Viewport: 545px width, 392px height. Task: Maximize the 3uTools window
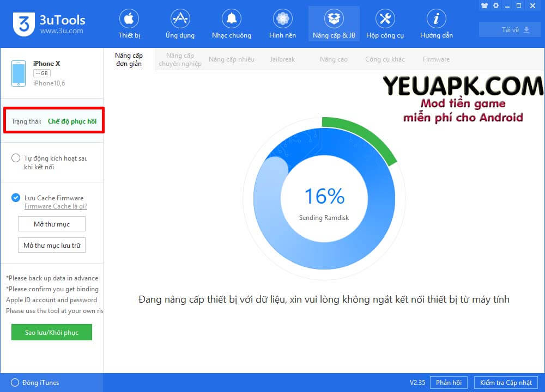[519, 5]
